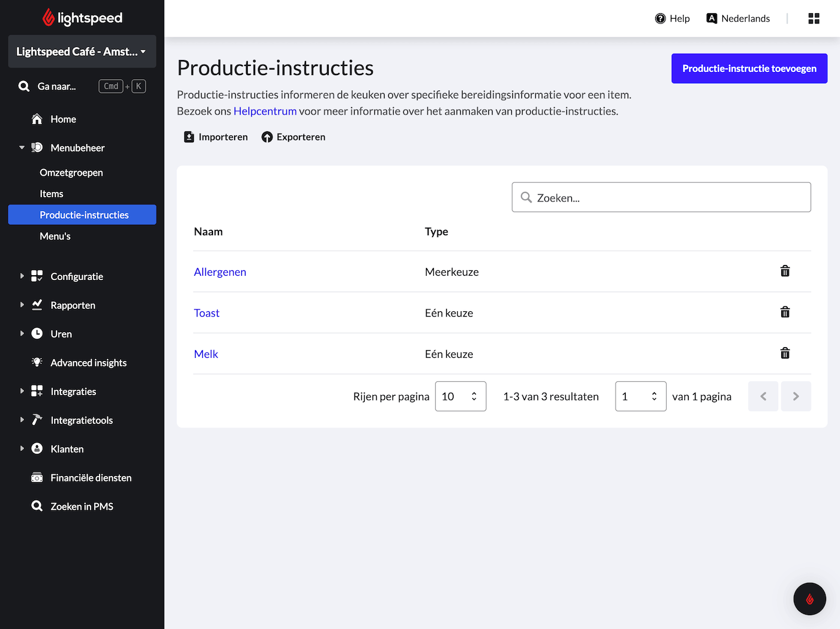Click the Configuratie grid icon
The image size is (840, 629).
click(37, 276)
